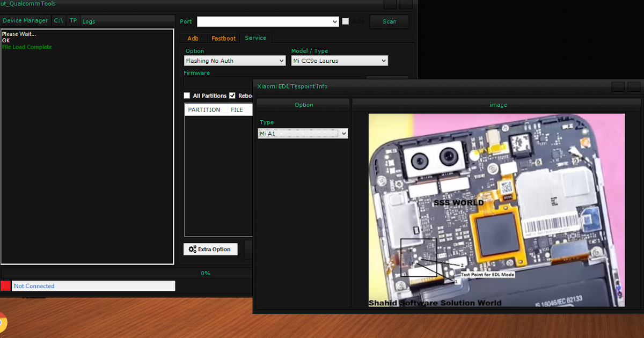Open Model / Type dropdown Mi CC9e Laurus
Image resolution: width=644 pixels, height=338 pixels.
point(339,61)
